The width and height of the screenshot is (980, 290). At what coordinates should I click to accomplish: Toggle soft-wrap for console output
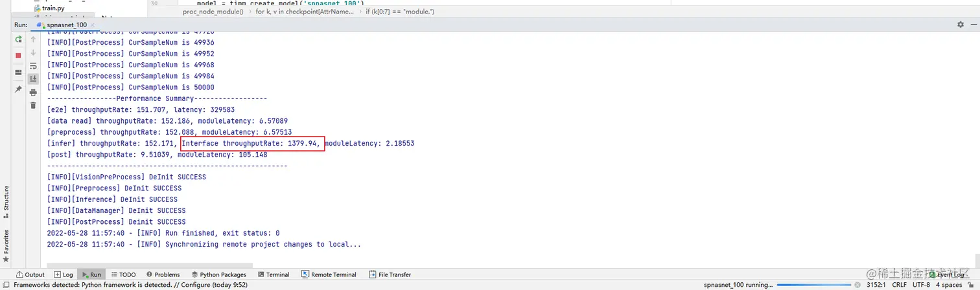[33, 65]
